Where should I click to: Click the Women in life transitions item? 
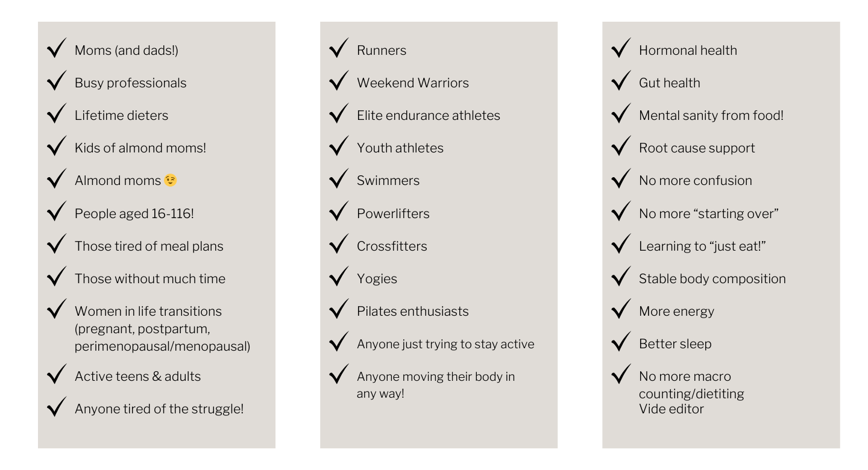162,328
